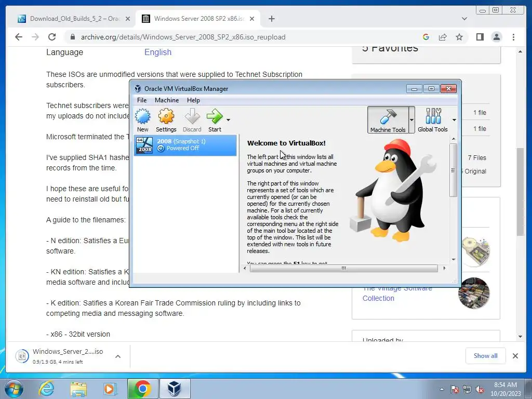Click Chrome forward arrow
This screenshot has height=399, width=532.
coord(35,37)
